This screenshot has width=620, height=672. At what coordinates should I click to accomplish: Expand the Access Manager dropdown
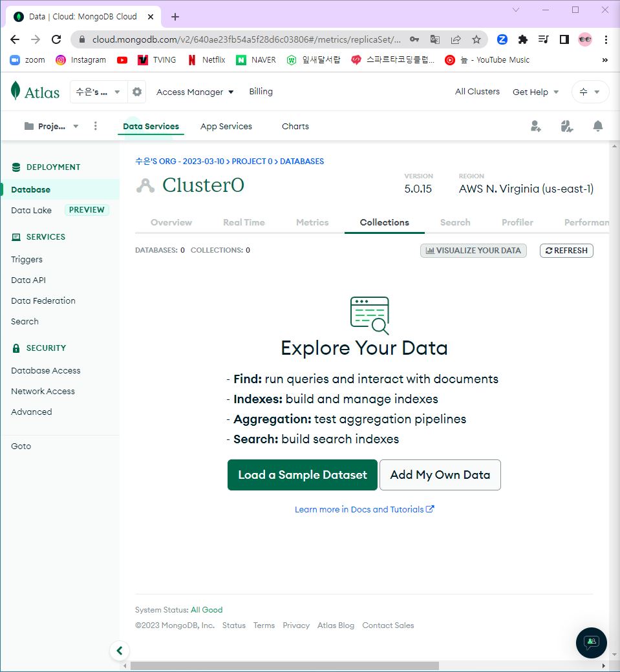point(195,92)
